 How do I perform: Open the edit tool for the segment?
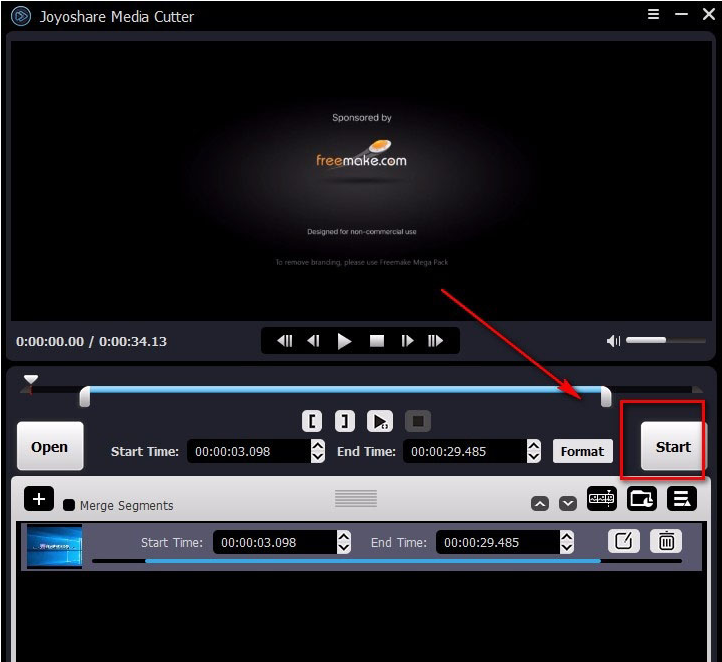[623, 541]
